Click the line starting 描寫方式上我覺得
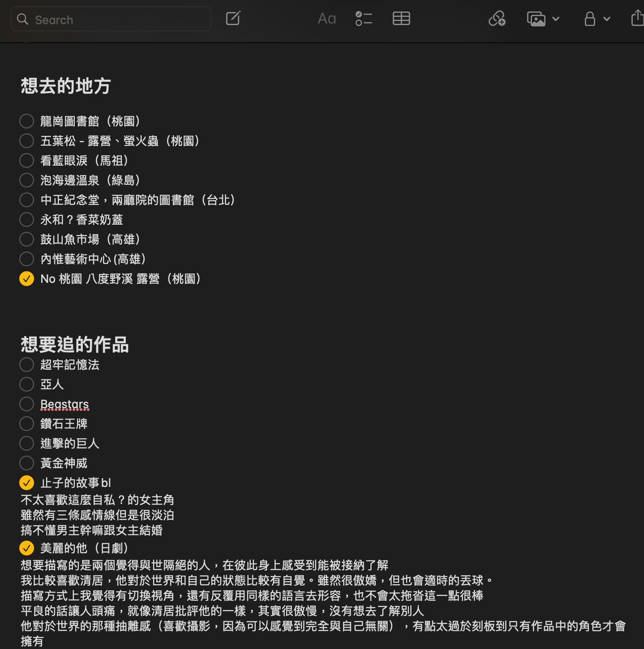644x649 pixels. 252,596
